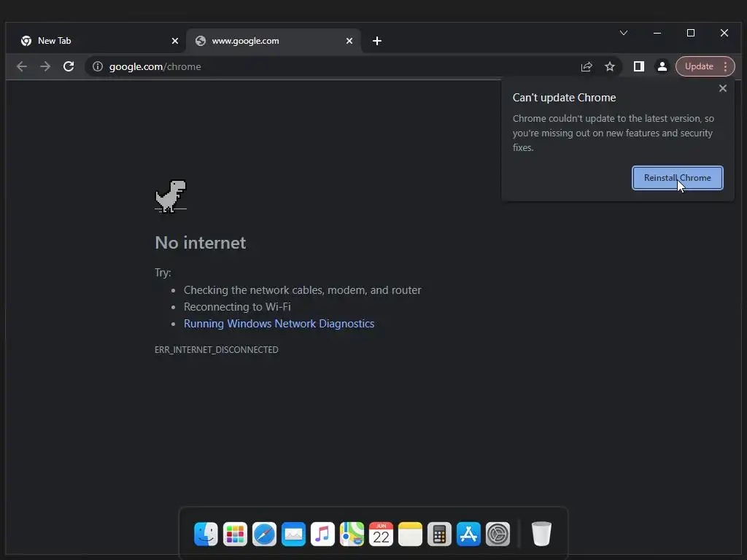This screenshot has width=747, height=560.
Task: Dismiss the Can't update Chrome popup
Action: [723, 88]
